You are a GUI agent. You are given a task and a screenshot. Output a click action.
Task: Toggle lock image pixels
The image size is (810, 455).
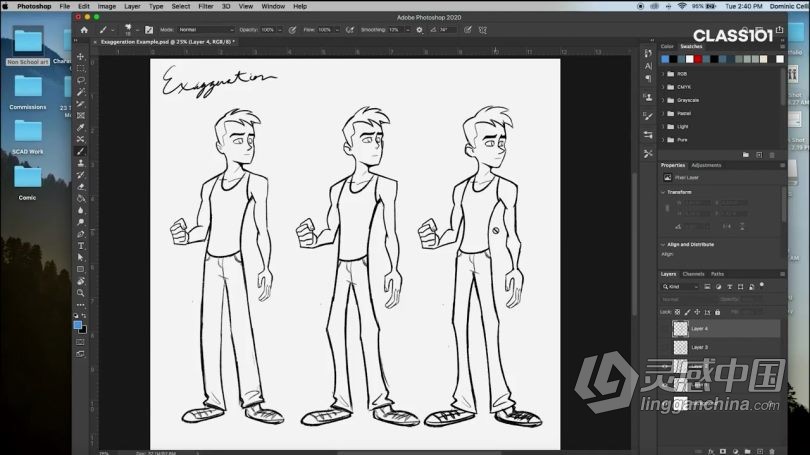tap(687, 312)
